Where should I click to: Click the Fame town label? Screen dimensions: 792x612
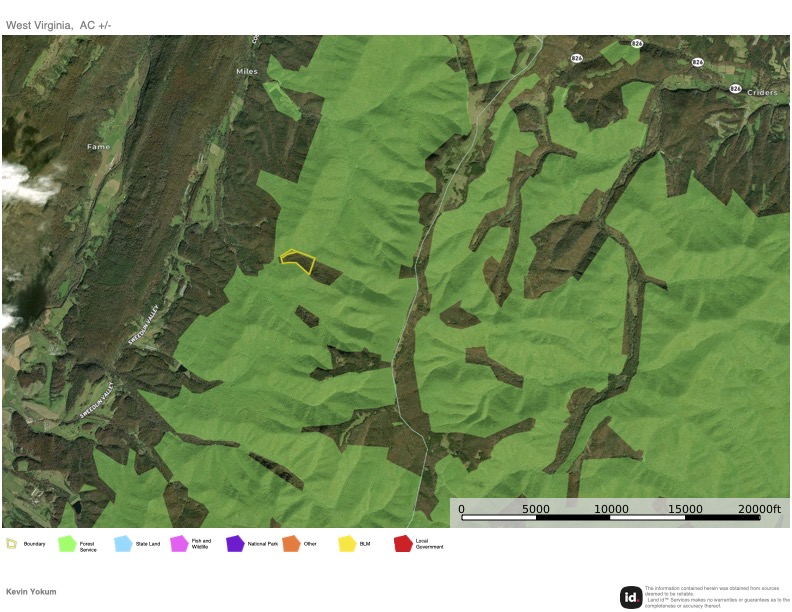[x=98, y=147]
